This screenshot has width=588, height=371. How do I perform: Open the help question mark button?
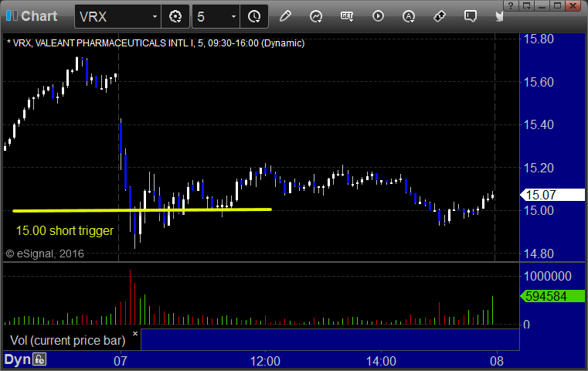click(511, 5)
